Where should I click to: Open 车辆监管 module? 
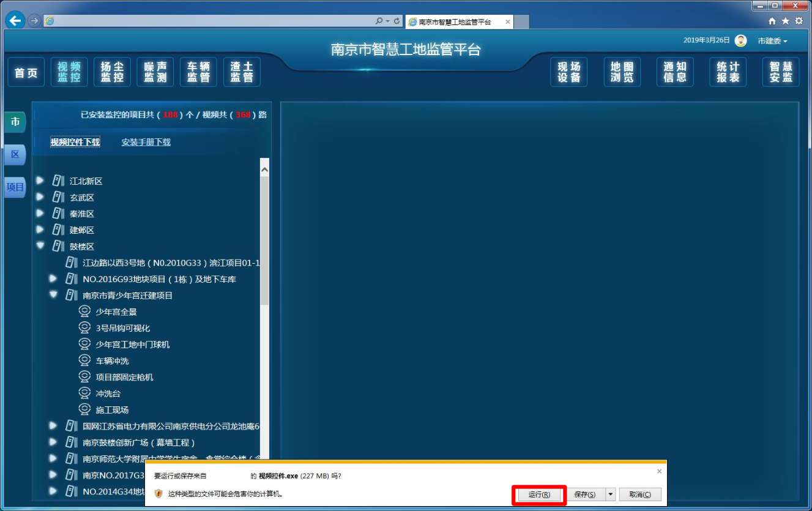[x=198, y=72]
